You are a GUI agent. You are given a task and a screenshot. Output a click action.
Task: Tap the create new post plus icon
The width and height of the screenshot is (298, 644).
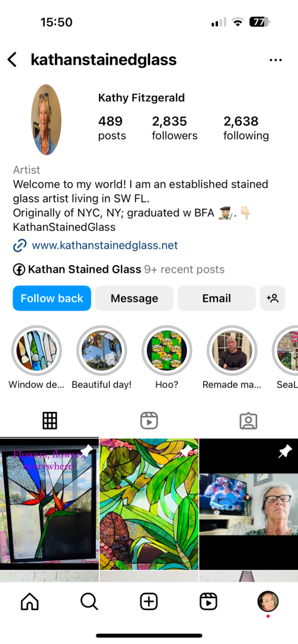click(149, 602)
